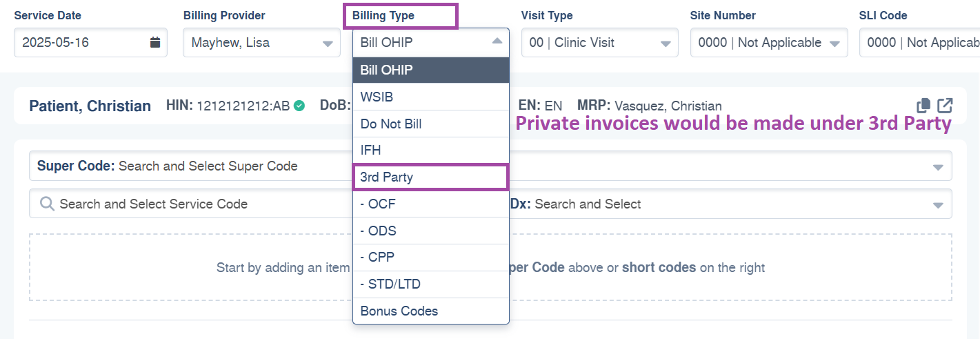Open the SLI Code dropdown
The height and width of the screenshot is (339, 980).
pos(919,43)
